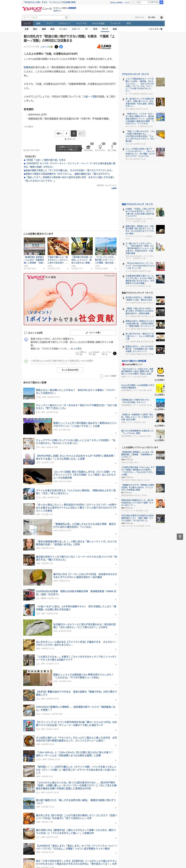
Task: Click the もっと見る(63件) comments button
Action: (70, 370)
